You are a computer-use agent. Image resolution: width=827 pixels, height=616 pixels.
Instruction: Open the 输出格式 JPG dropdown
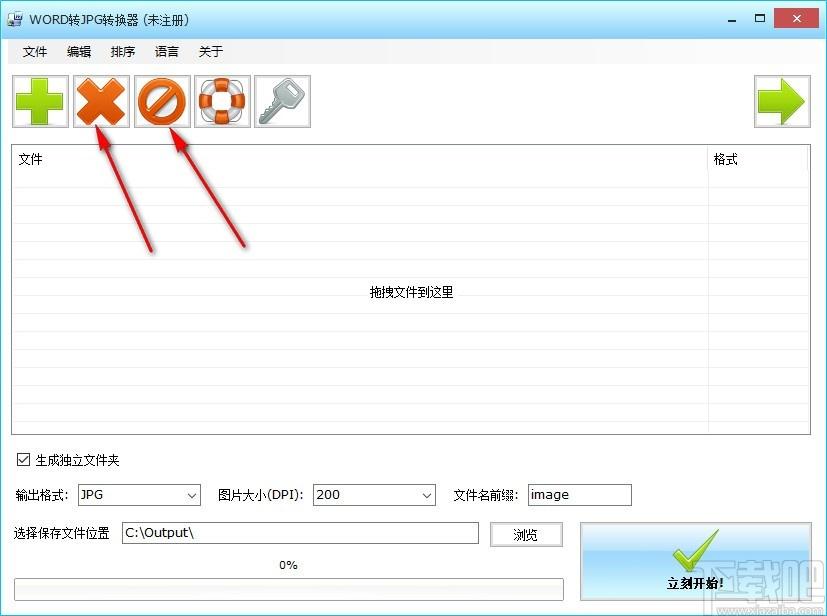pyautogui.click(x=139, y=495)
